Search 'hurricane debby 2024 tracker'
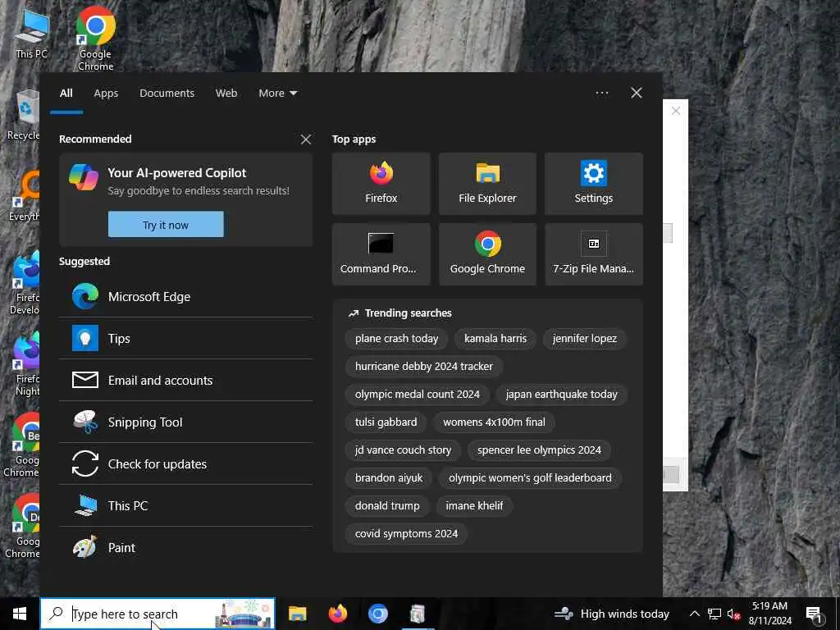 point(424,367)
